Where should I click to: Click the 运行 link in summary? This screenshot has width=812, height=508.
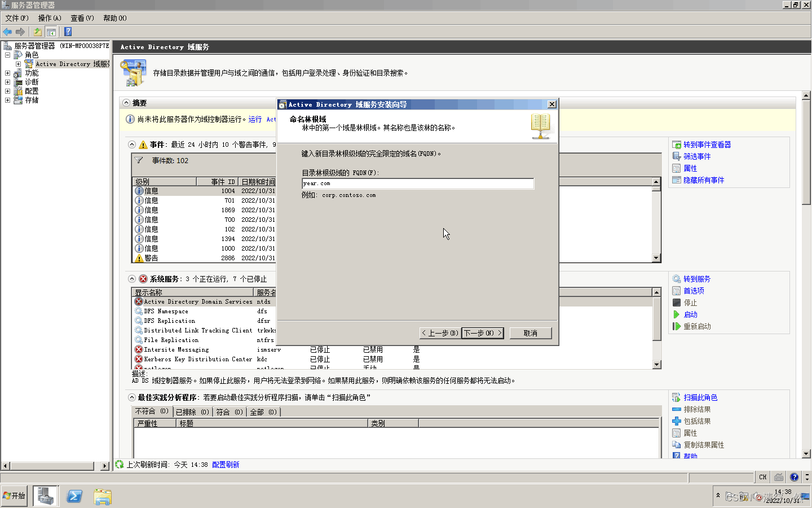coord(255,119)
